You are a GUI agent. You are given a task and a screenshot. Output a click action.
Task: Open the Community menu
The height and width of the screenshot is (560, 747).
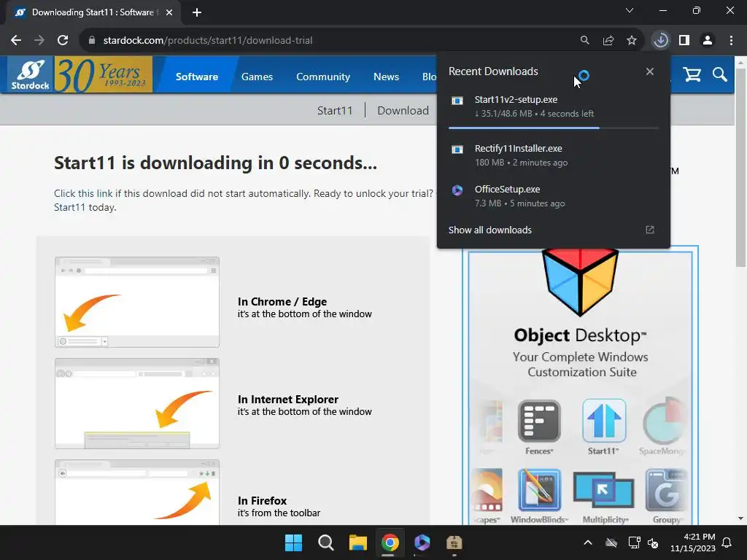323,77
